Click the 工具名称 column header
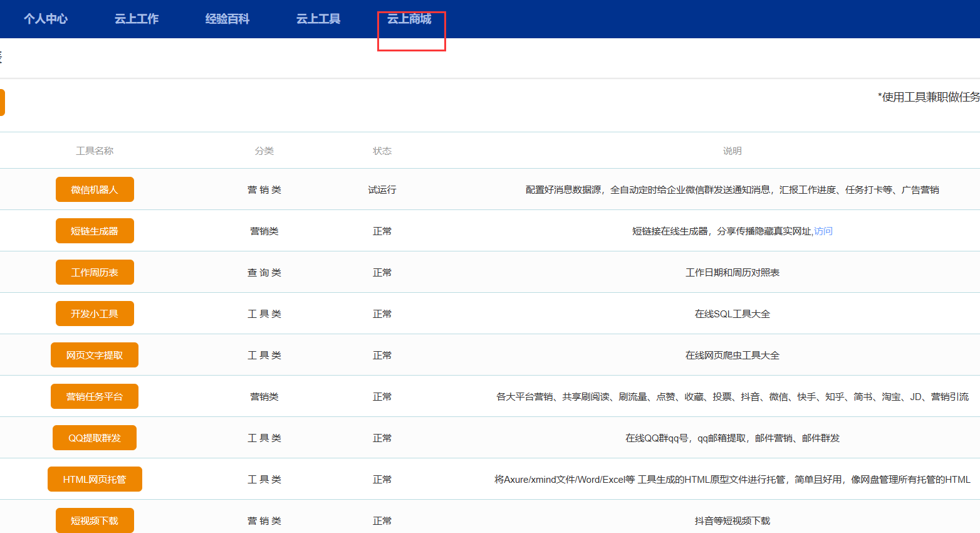 click(95, 150)
